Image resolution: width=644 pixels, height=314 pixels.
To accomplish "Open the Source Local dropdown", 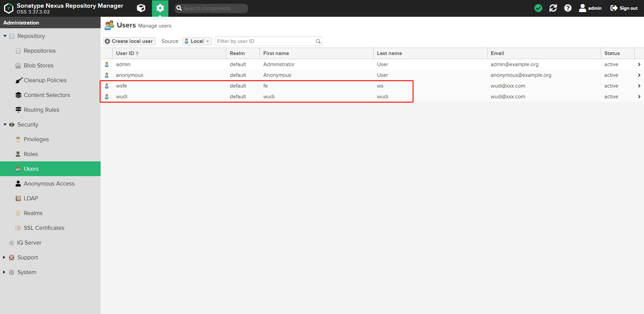I will point(197,41).
